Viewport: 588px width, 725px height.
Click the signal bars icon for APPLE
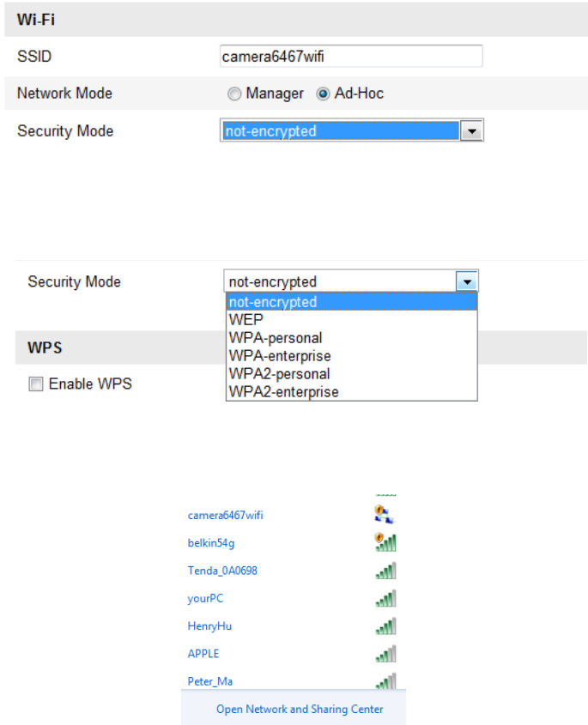coord(385,655)
